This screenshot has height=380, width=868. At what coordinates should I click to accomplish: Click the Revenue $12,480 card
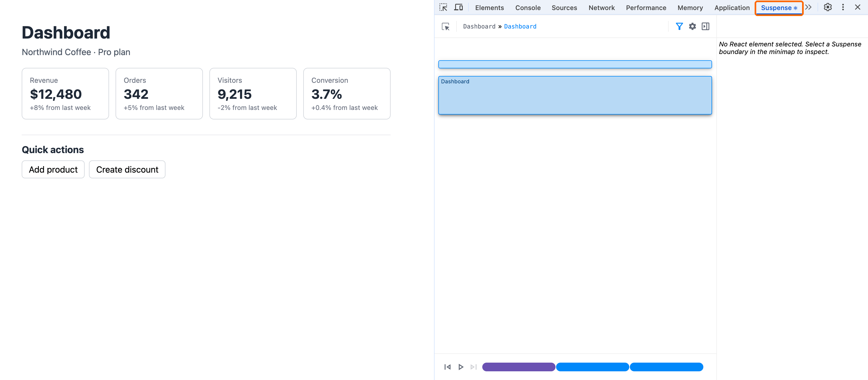tap(65, 94)
